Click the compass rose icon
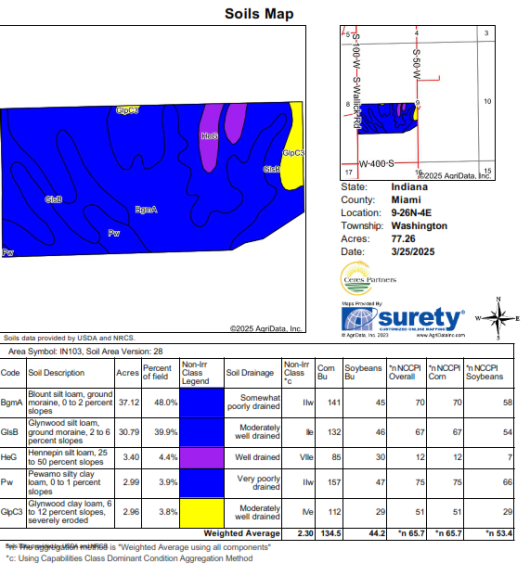Image resolution: width=530 pixels, height=576 pixels. [498, 318]
